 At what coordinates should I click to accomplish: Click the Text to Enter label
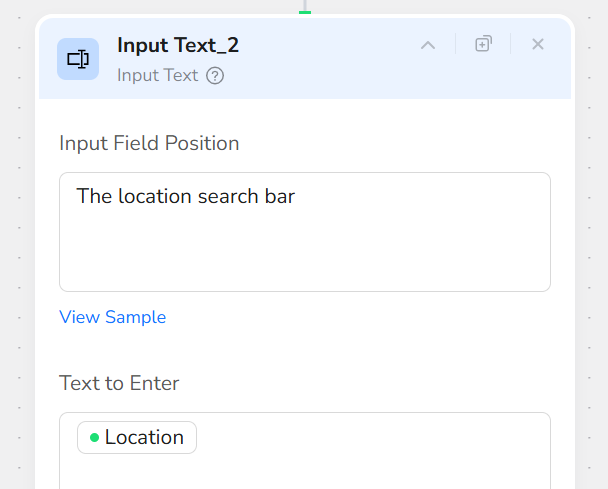click(119, 383)
